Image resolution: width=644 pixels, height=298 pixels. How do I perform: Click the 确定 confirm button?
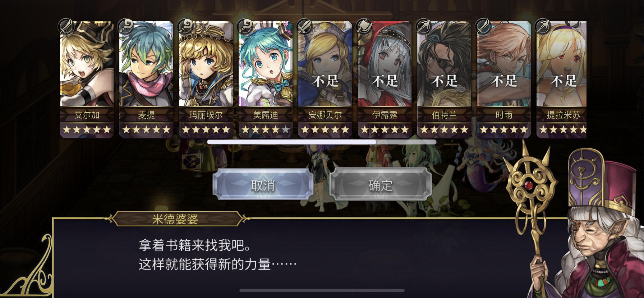click(x=381, y=185)
